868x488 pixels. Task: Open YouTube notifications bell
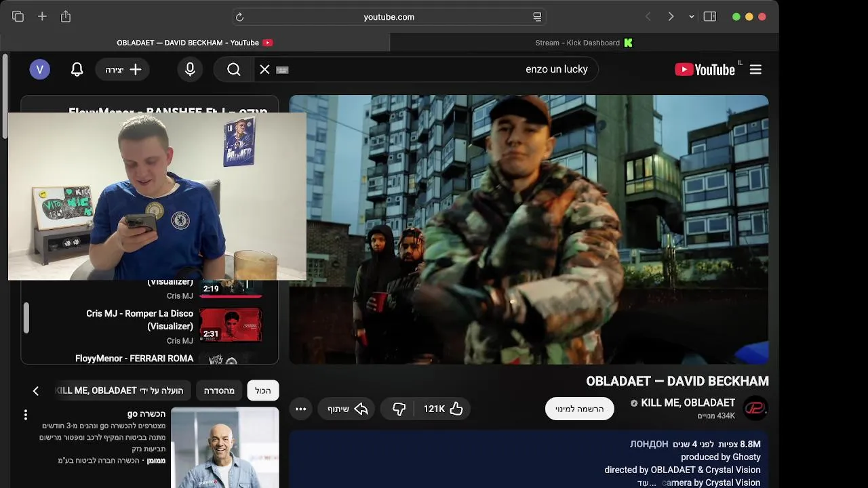[77, 69]
